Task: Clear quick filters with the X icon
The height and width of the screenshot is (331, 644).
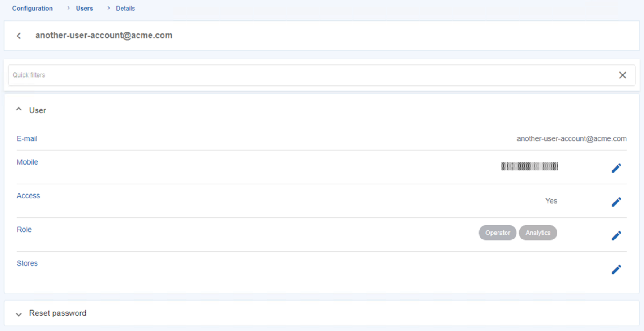Action: pos(622,75)
